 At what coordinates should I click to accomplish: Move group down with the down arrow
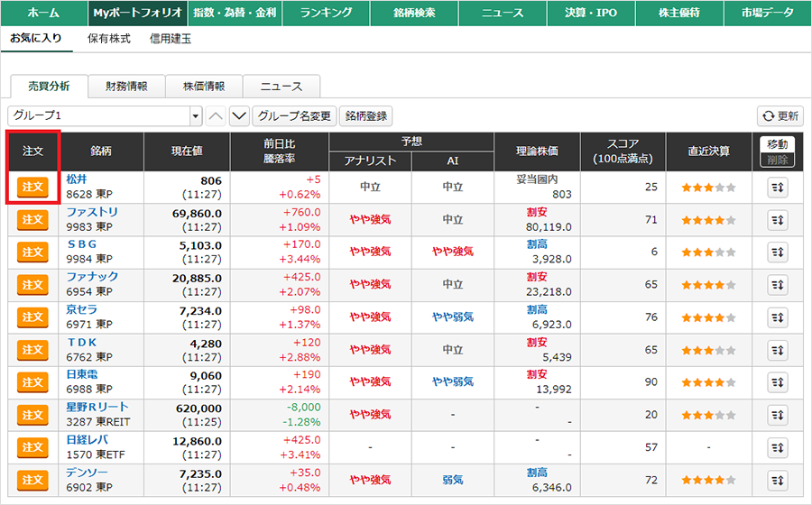(239, 116)
